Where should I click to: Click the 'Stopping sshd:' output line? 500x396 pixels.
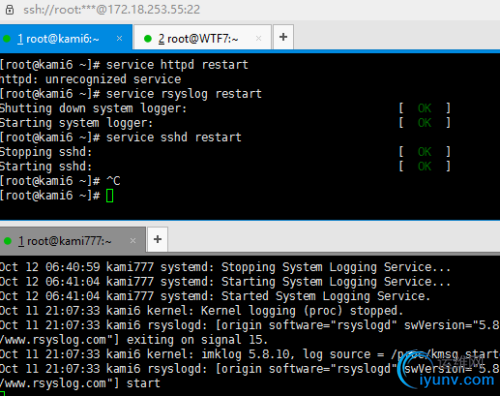point(46,152)
